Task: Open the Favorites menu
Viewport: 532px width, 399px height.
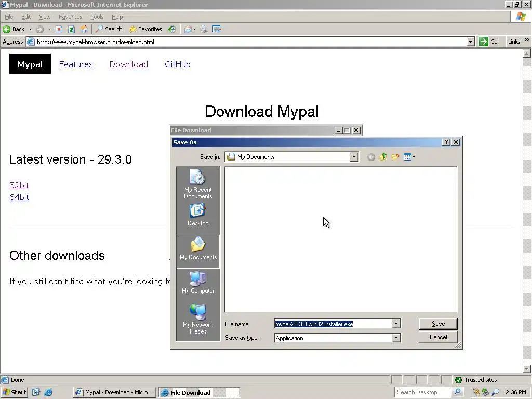Action: click(x=70, y=17)
